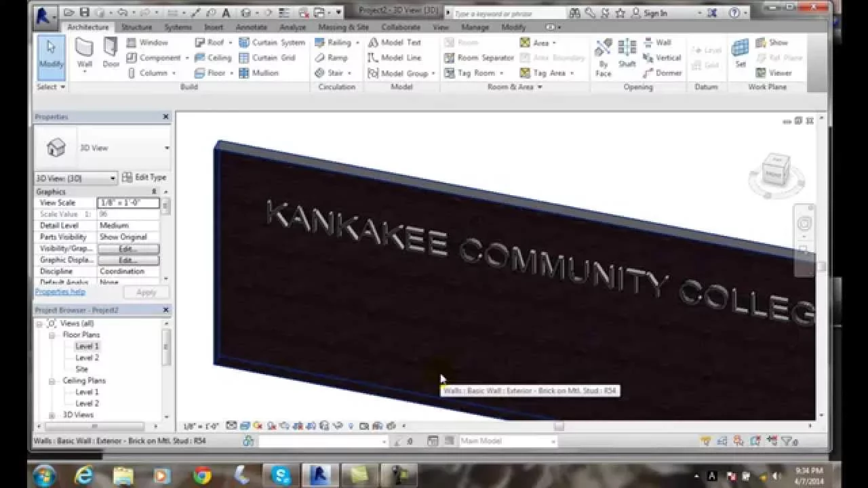Choose the Curtain Grid tool
868x488 pixels.
tap(267, 58)
